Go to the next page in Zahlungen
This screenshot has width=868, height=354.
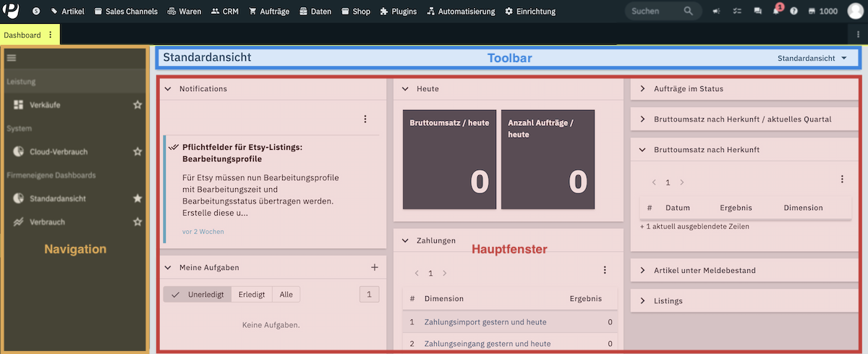(444, 274)
